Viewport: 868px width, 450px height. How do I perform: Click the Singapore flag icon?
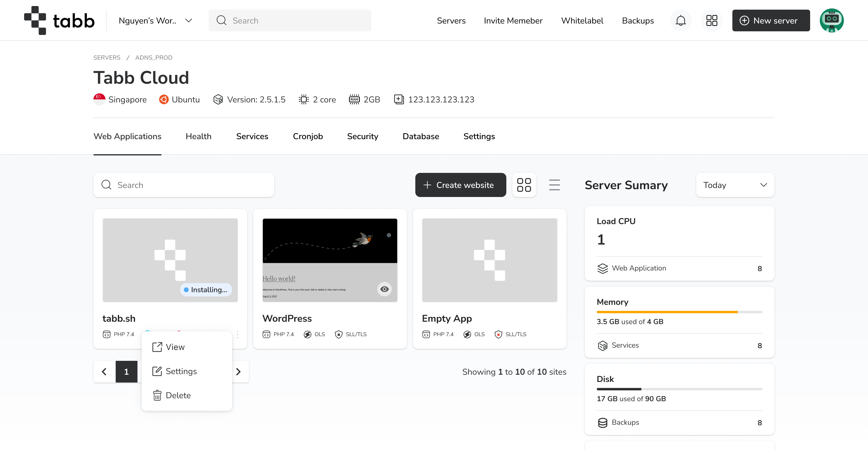(x=99, y=99)
